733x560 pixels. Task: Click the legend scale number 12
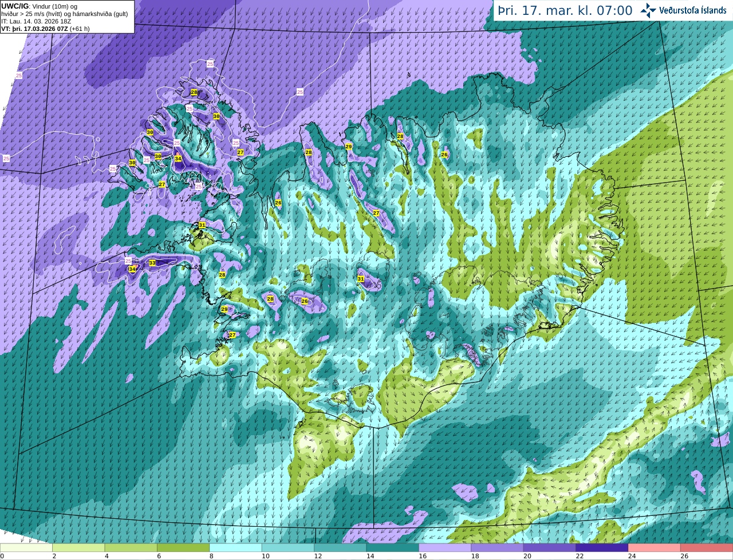[318, 556]
